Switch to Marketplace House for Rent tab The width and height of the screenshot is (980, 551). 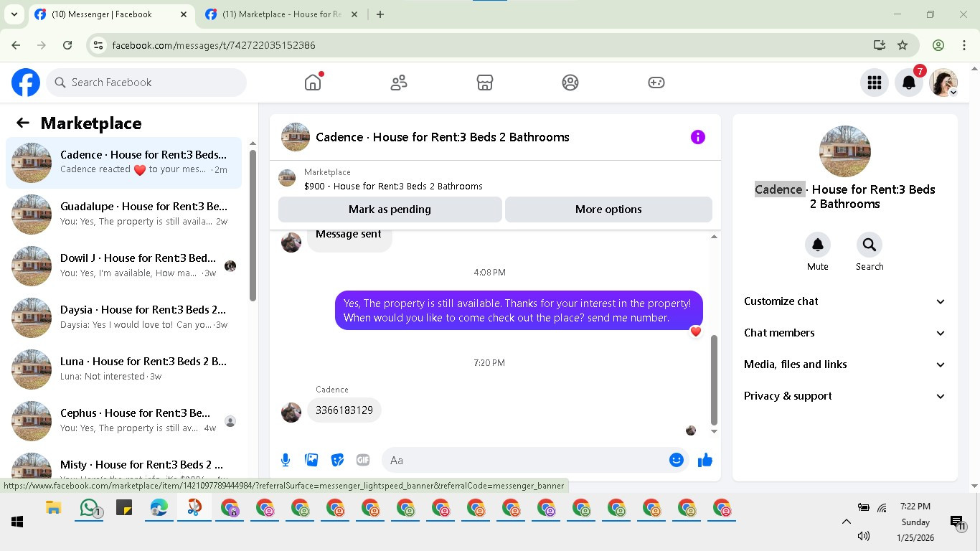pos(281,14)
